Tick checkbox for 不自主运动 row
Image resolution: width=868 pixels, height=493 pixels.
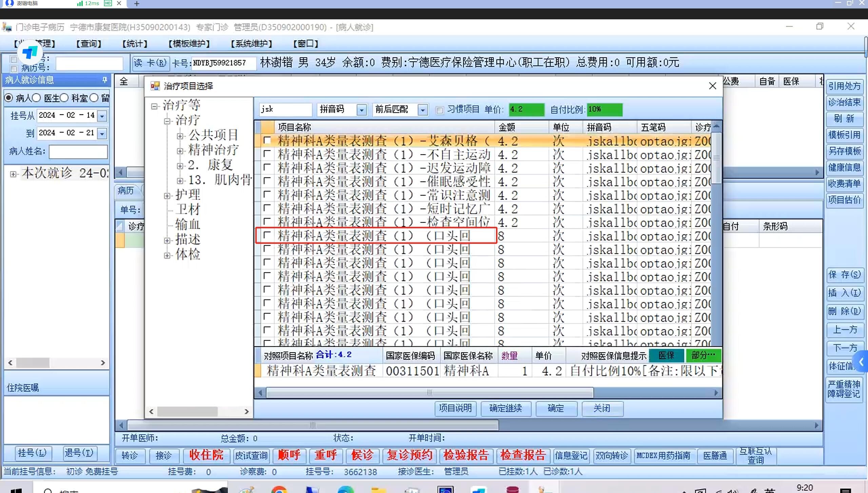pyautogui.click(x=267, y=154)
